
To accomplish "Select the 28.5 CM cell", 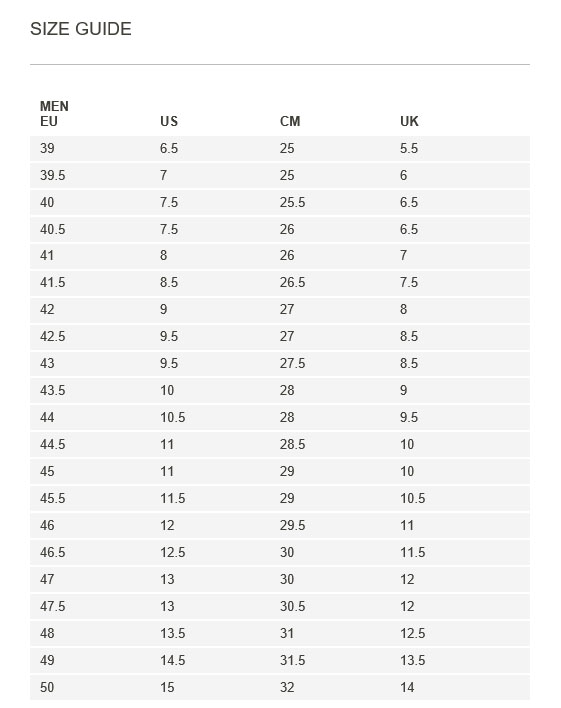I will (292, 445).
